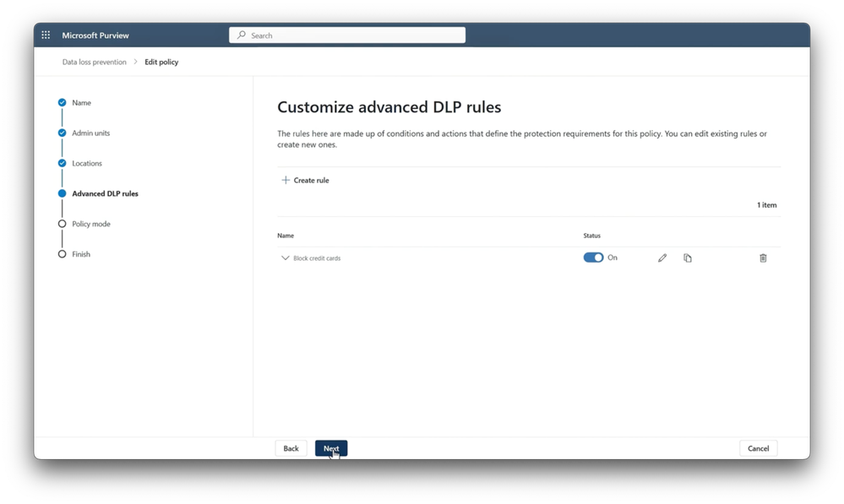This screenshot has width=844, height=504.
Task: Click the Cancel button
Action: click(x=758, y=448)
